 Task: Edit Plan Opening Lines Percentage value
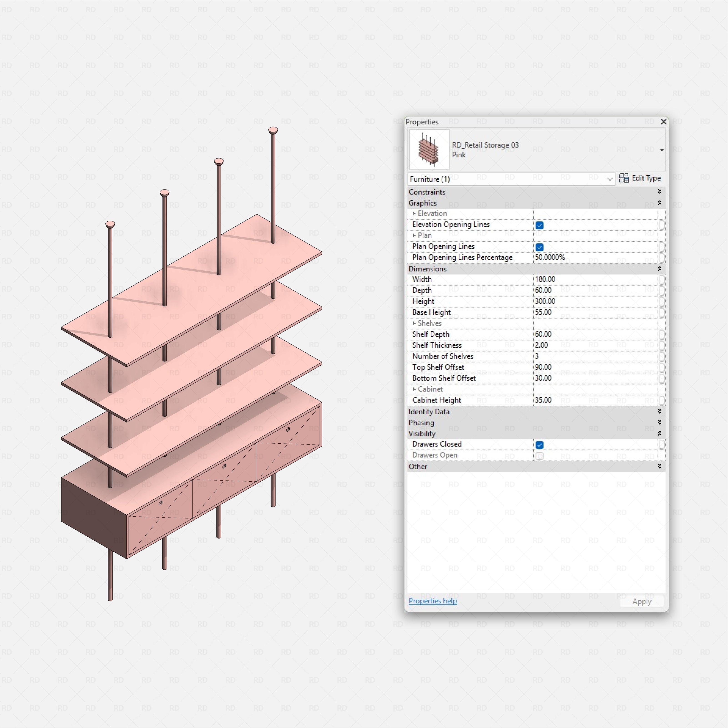point(595,257)
